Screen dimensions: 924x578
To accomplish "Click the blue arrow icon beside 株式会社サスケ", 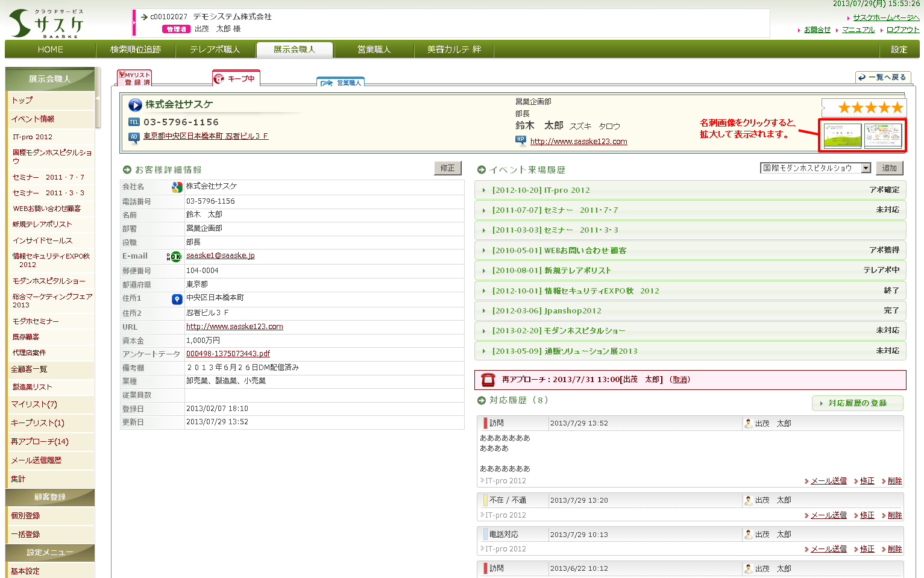I will [x=135, y=105].
